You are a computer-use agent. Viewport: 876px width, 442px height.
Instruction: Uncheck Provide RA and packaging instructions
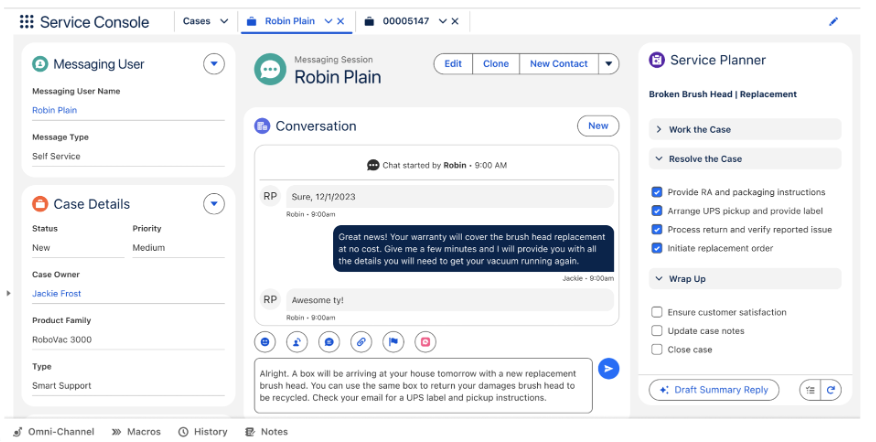657,192
